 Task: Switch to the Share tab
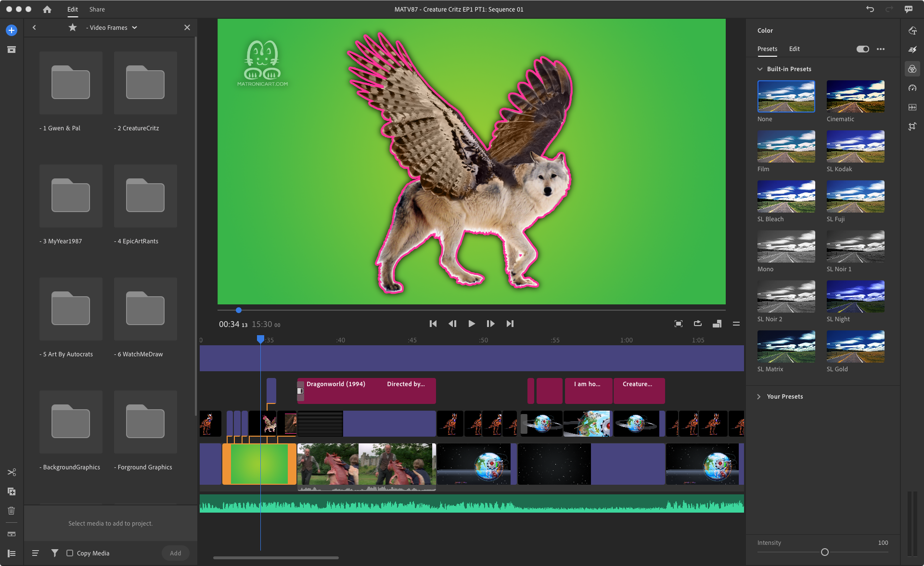point(97,9)
